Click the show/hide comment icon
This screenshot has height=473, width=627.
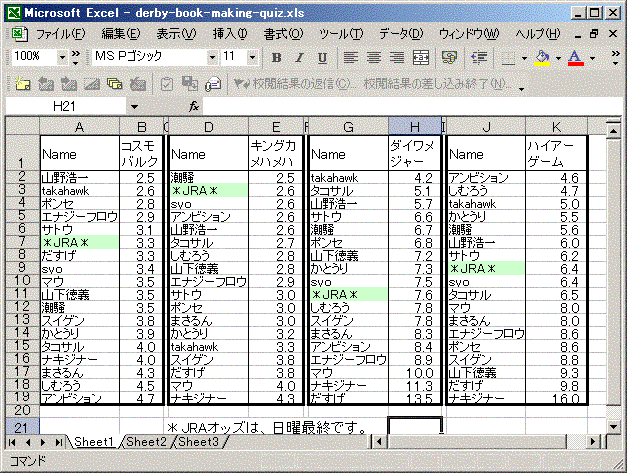[x=92, y=84]
